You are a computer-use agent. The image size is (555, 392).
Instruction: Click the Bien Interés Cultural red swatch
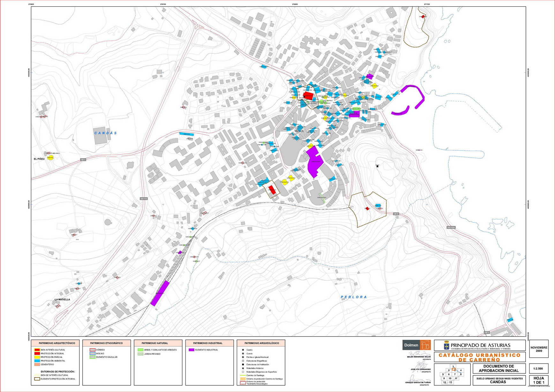[x=37, y=350]
